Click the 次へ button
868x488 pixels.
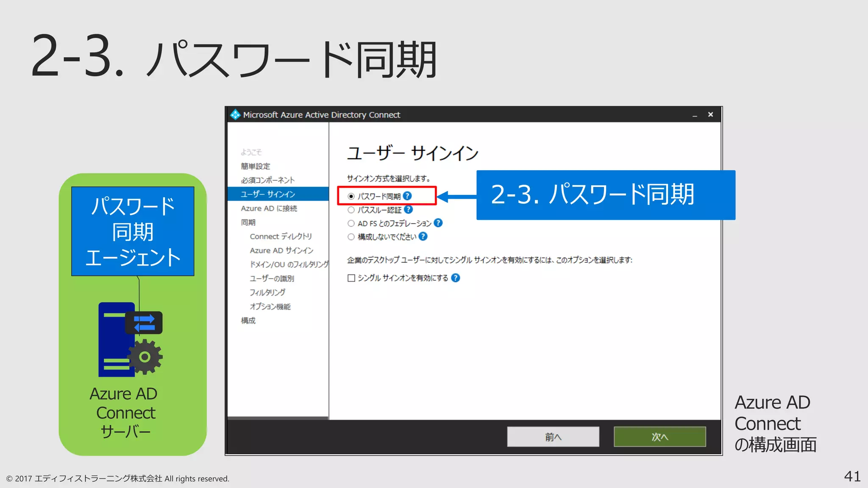coord(659,437)
